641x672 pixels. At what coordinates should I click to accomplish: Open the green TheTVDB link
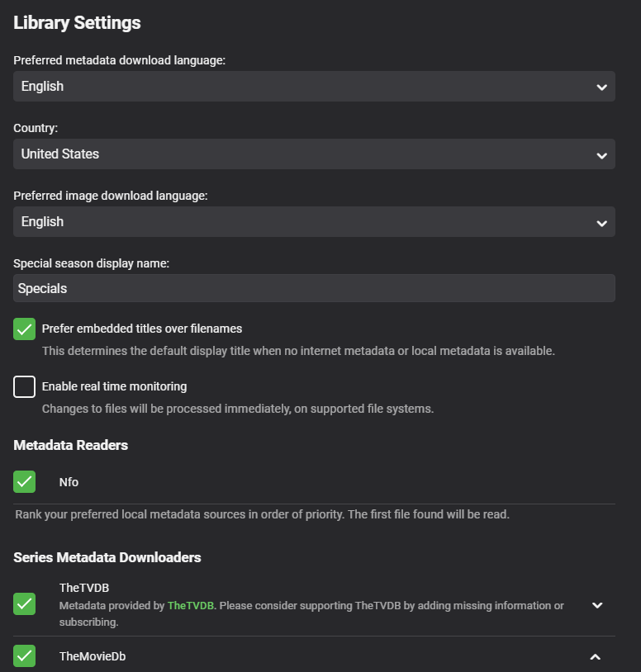pyautogui.click(x=190, y=606)
